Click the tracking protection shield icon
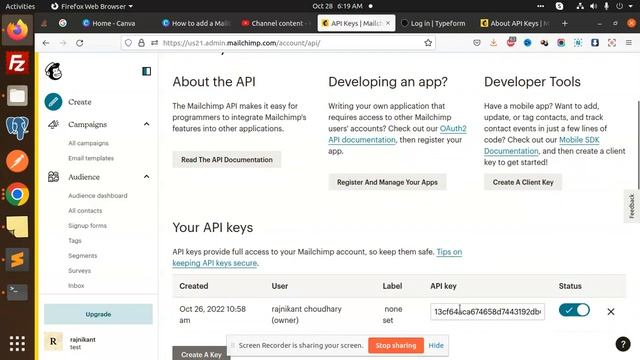Viewport: 640px width, 360px height. click(x=128, y=43)
